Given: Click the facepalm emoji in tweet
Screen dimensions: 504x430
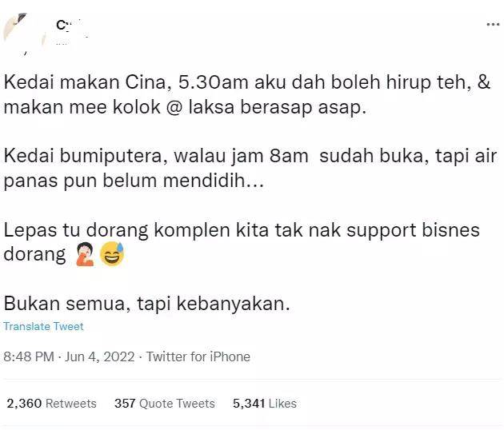Looking at the screenshot, I should click(x=85, y=254).
